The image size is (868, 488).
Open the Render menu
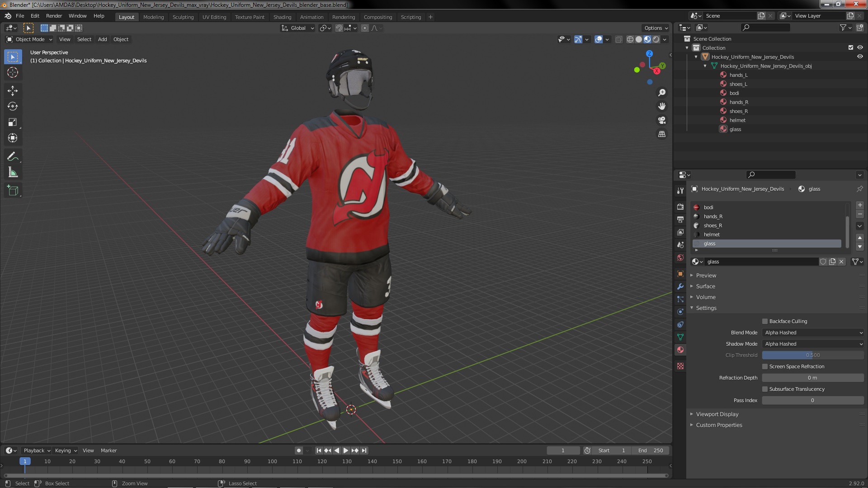coord(54,16)
